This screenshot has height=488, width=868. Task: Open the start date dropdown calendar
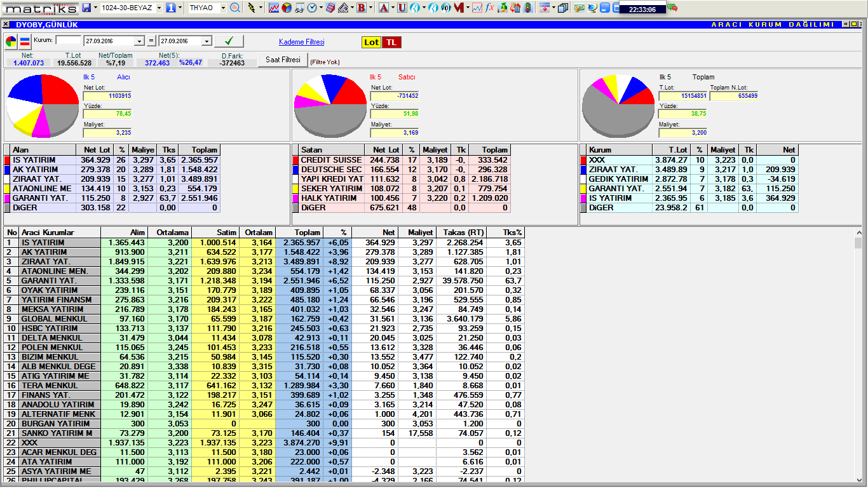140,41
